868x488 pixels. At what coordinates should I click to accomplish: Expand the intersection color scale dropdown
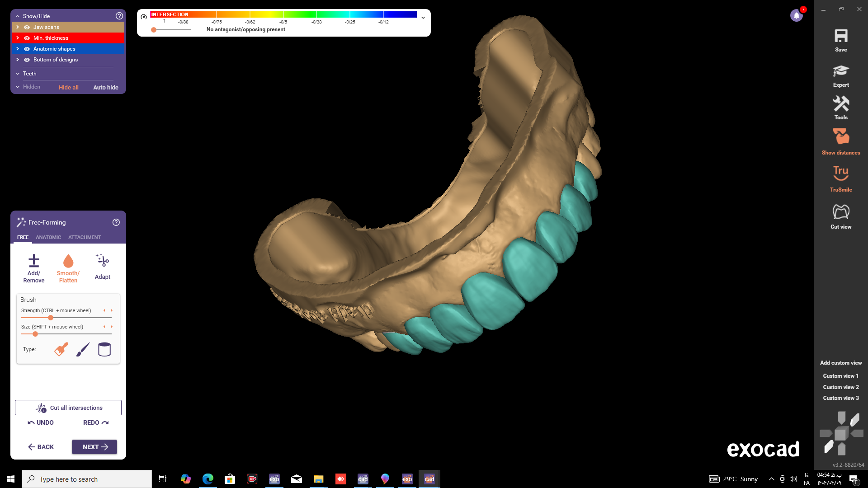pyautogui.click(x=423, y=18)
